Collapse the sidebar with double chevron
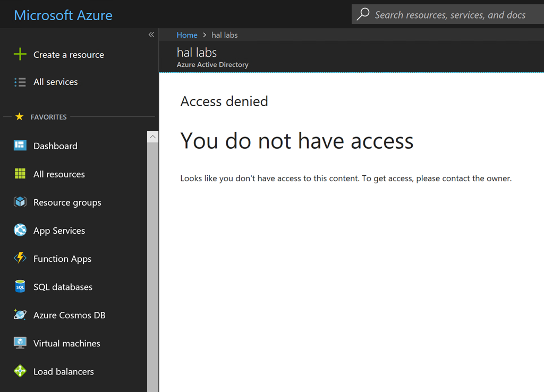 pos(151,35)
